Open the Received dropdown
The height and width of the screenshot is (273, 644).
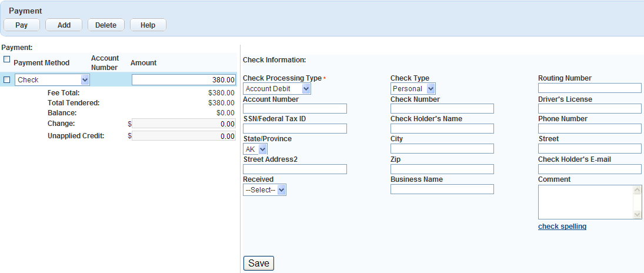pos(264,190)
